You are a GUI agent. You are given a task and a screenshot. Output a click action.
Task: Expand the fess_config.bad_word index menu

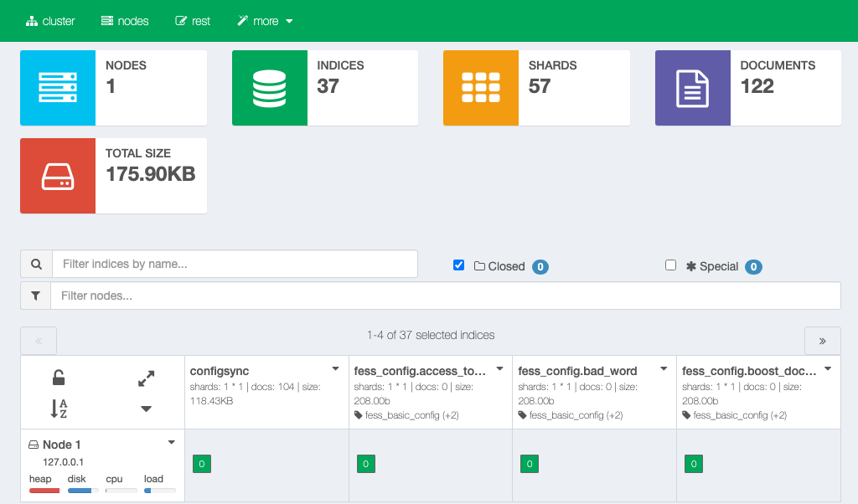[664, 368]
